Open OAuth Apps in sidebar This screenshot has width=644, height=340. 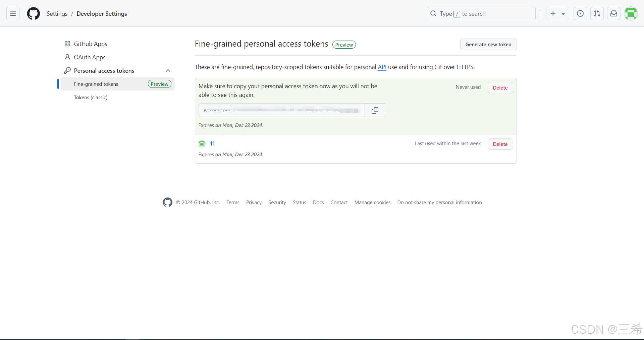click(x=90, y=57)
